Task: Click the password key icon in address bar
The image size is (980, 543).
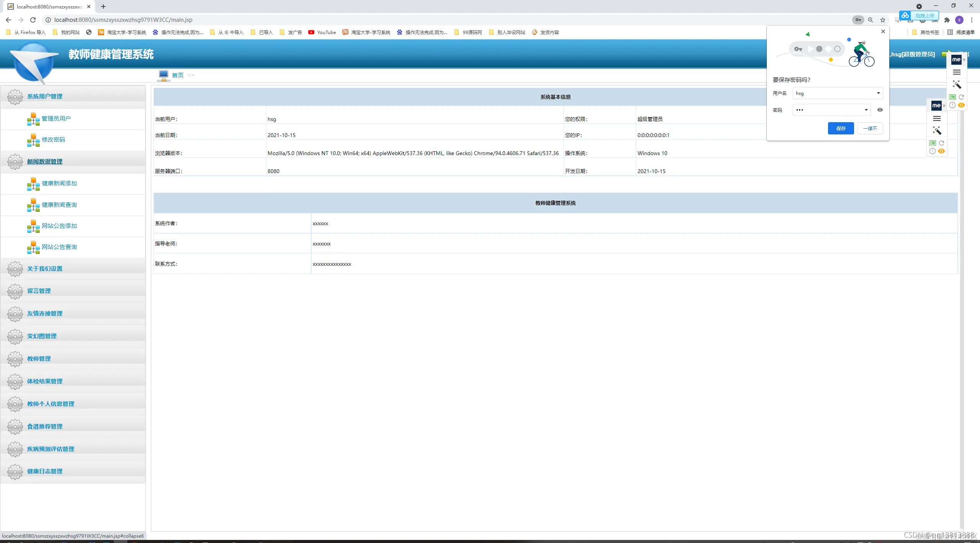Action: pyautogui.click(x=858, y=20)
